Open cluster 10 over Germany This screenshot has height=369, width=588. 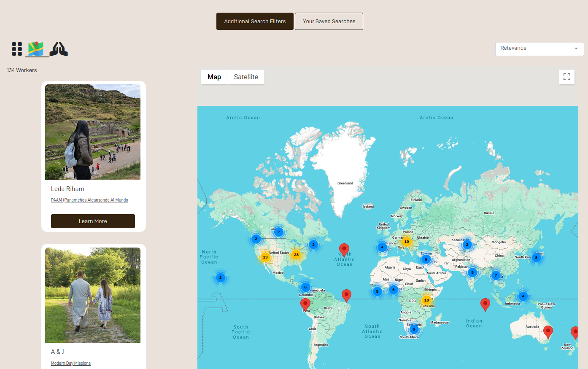[407, 242]
